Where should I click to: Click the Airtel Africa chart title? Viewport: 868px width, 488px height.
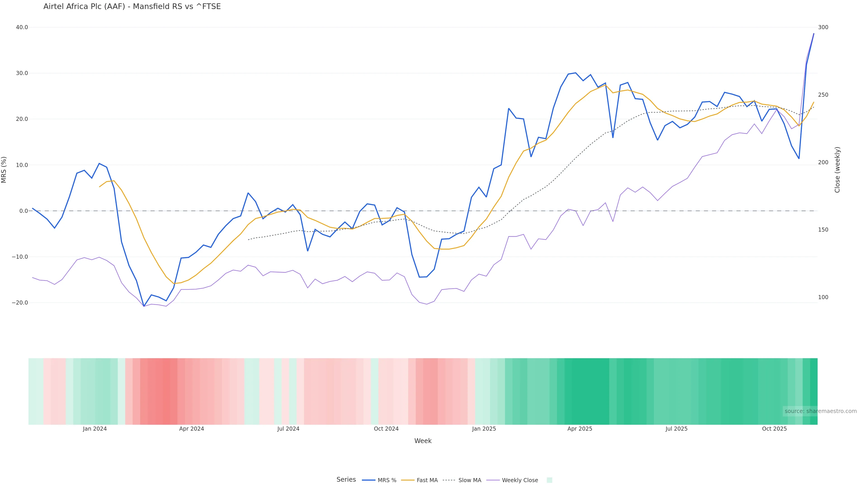click(132, 7)
